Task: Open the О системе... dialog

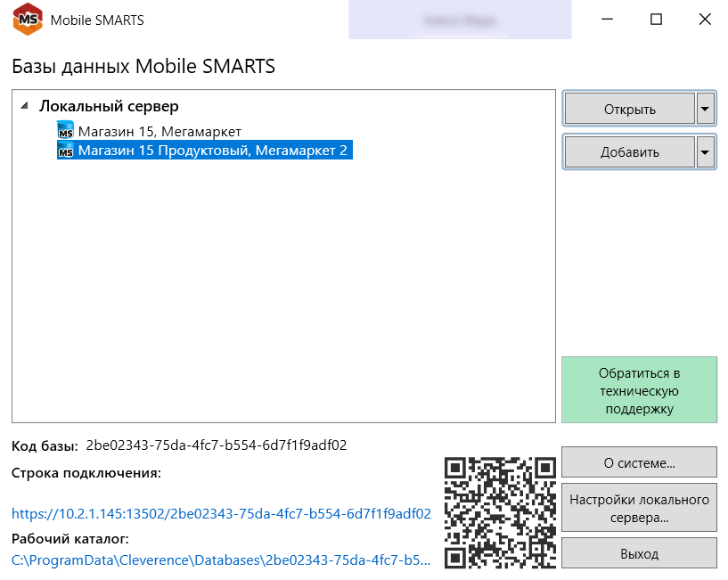Action: coord(639,463)
